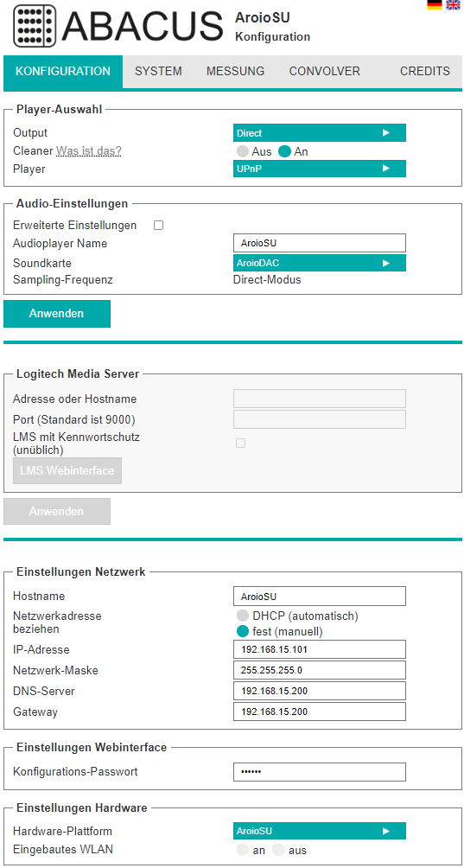Open the Output dropdown showing Direct
The image size is (464, 868).
tap(320, 133)
